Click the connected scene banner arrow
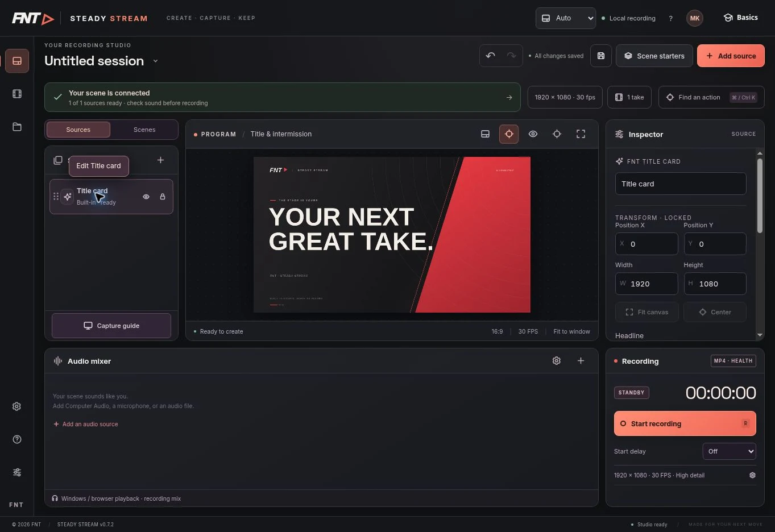The width and height of the screenshot is (775, 532). coord(509,97)
